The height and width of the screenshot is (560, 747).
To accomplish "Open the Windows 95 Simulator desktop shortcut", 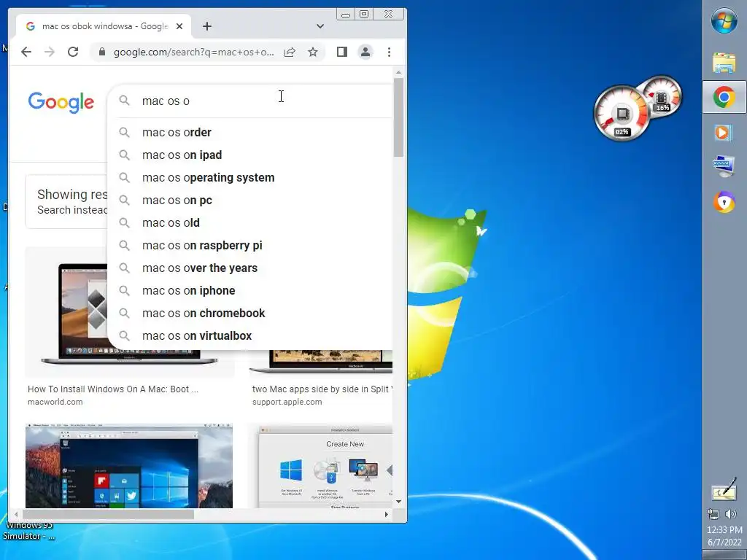I will pyautogui.click(x=28, y=531).
